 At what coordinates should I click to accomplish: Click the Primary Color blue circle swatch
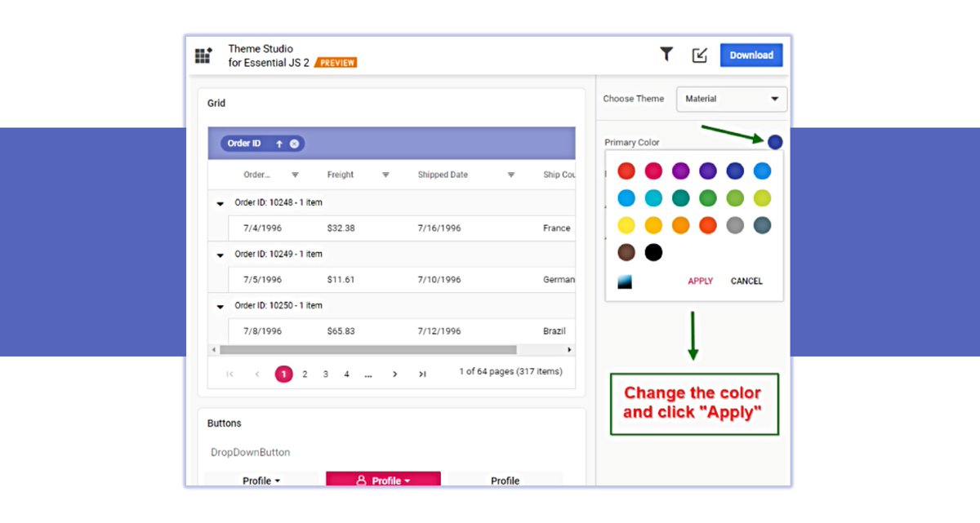coord(775,142)
